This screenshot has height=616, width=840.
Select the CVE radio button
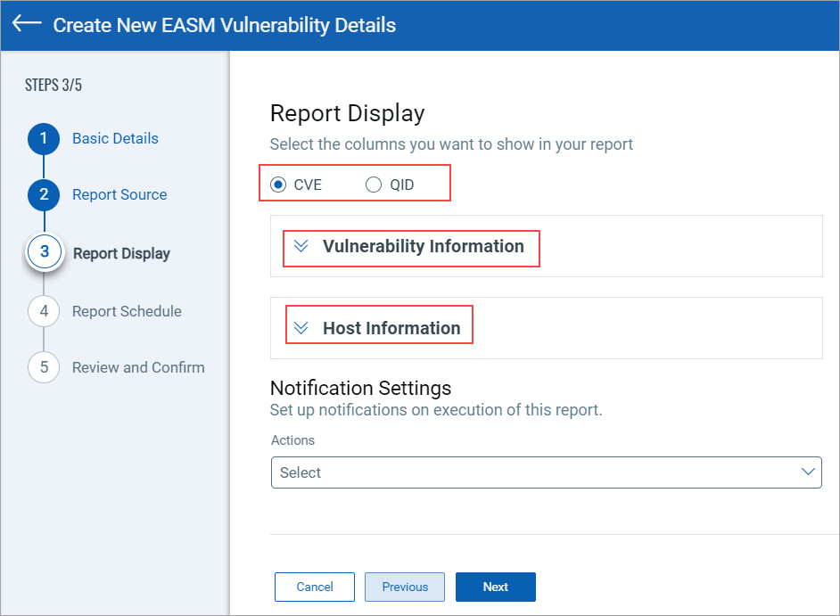tap(278, 185)
